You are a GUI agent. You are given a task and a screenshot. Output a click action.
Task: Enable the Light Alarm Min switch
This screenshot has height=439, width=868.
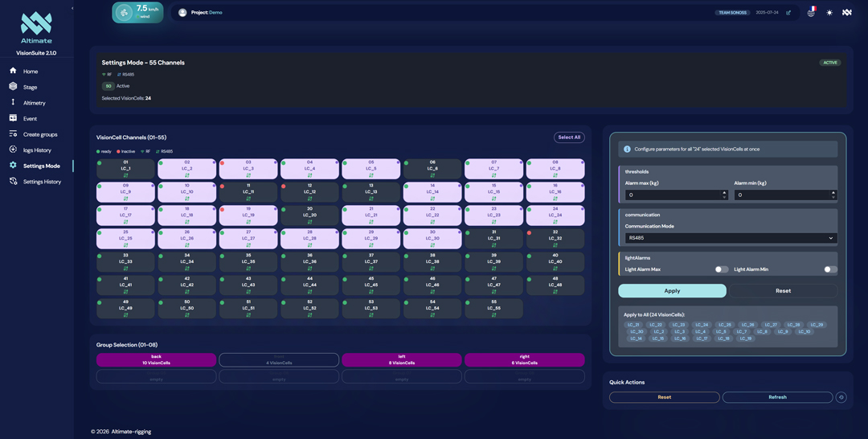pyautogui.click(x=829, y=269)
